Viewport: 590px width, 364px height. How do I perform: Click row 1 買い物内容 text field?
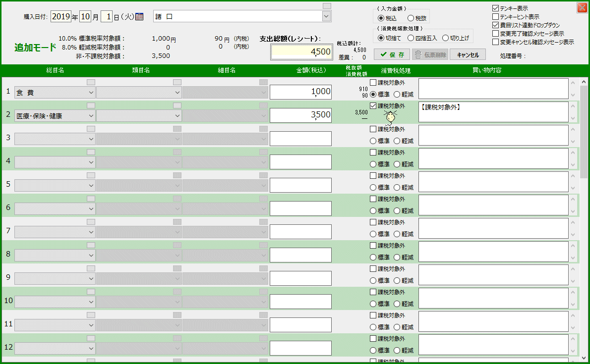tap(493, 88)
